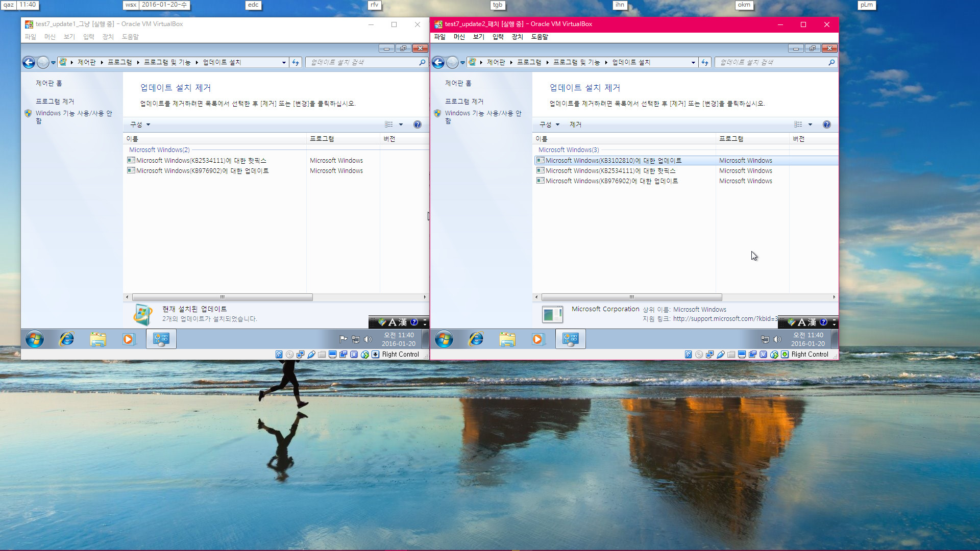Image resolution: width=980 pixels, height=551 pixels.
Task: Open Start menu in left VM
Action: [35, 339]
